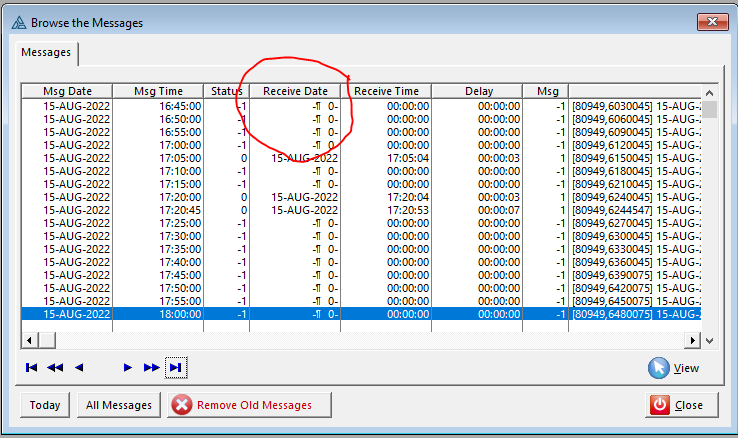The height and width of the screenshot is (438, 738).
Task: Click the Delay column header
Action: 478,91
